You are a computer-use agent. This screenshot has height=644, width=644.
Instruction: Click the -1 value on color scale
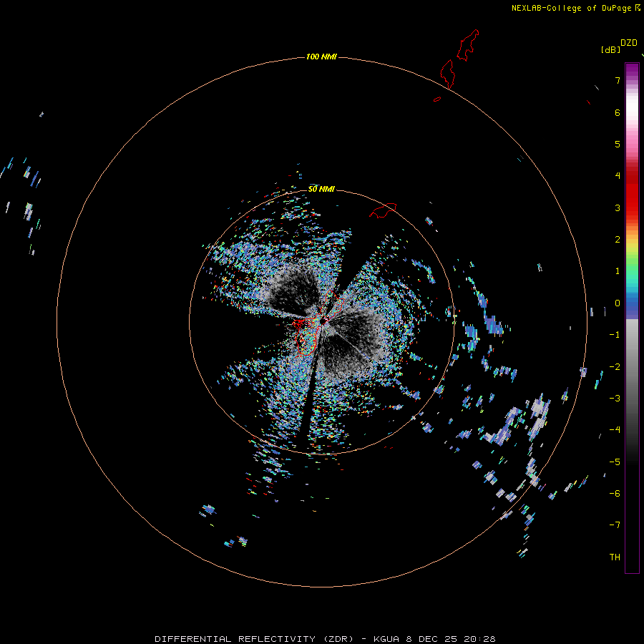coord(615,335)
